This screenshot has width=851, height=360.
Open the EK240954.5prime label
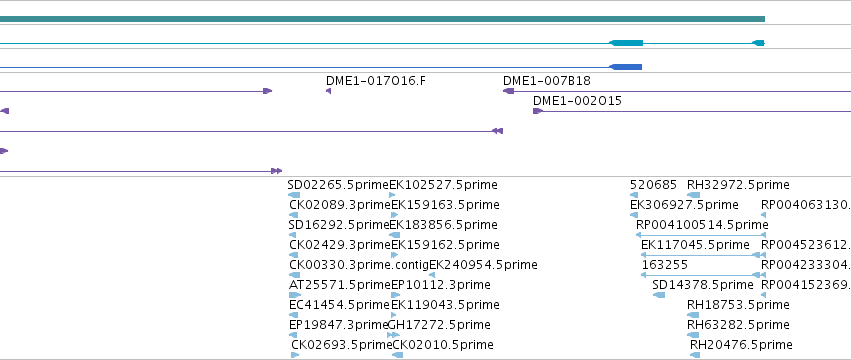point(483,265)
